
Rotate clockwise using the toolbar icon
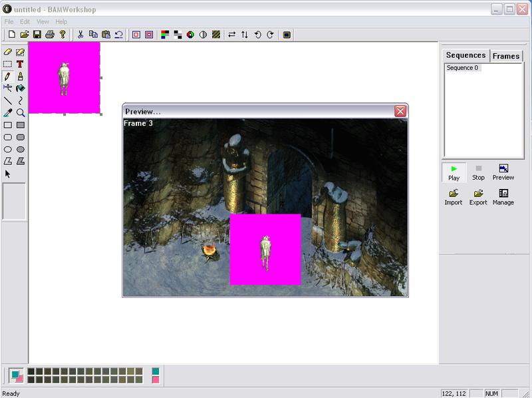(x=270, y=35)
